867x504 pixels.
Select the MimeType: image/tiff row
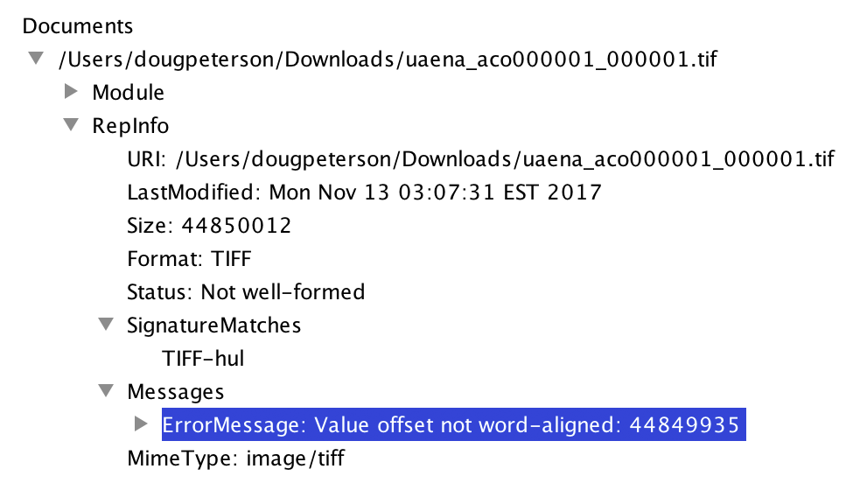pos(235,458)
